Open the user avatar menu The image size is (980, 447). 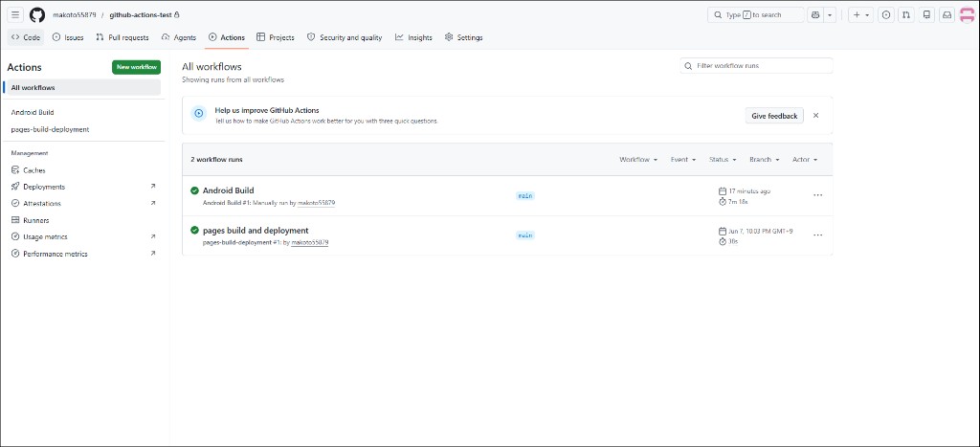pyautogui.click(x=967, y=15)
